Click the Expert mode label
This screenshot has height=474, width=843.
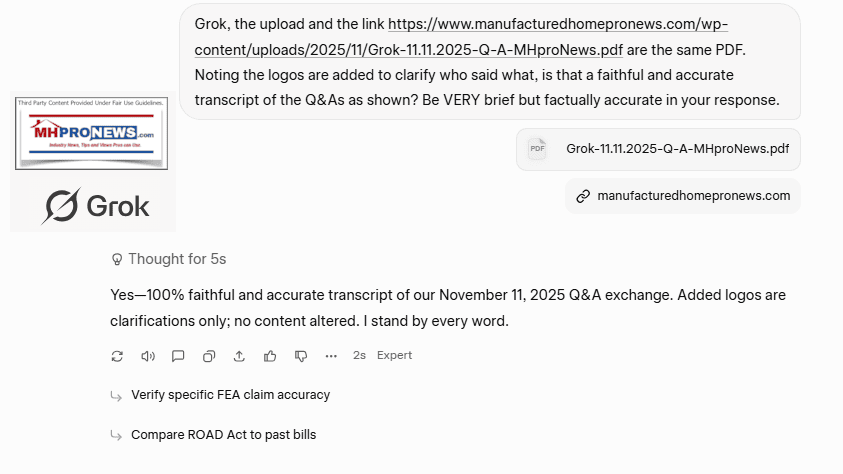pyautogui.click(x=394, y=356)
